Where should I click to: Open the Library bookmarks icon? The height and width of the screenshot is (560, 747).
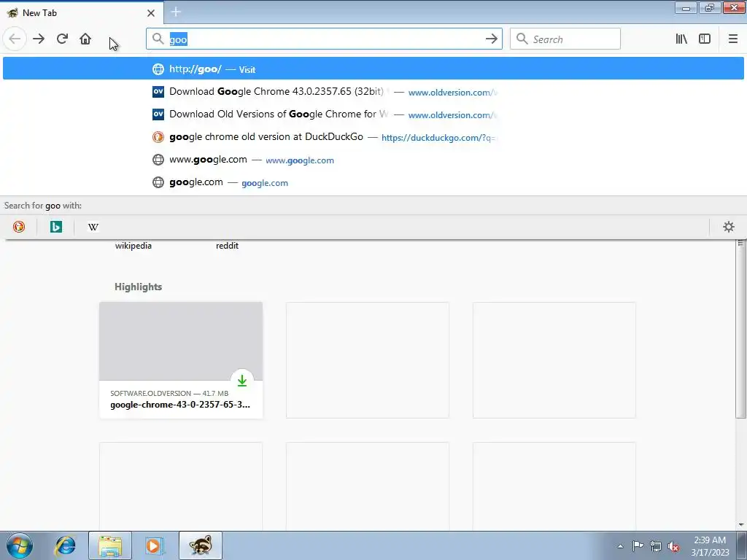[x=681, y=39]
